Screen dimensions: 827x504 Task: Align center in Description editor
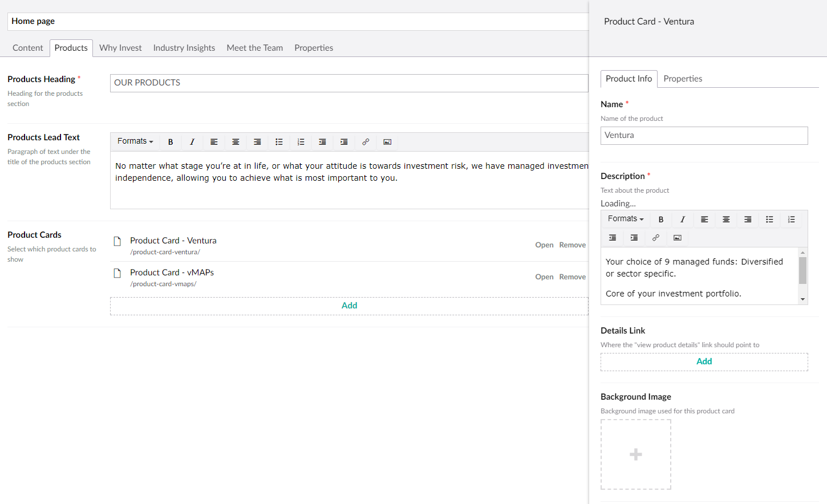(x=726, y=220)
